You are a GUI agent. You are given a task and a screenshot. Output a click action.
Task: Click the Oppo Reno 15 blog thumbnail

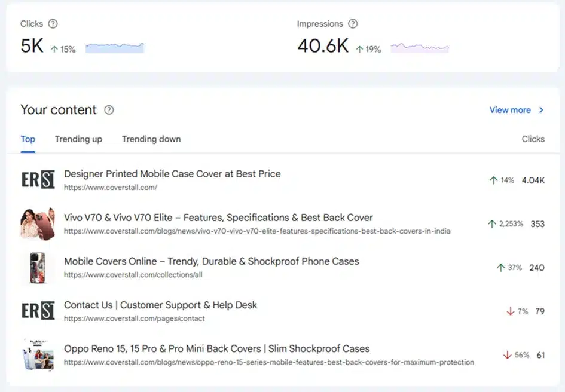(x=38, y=354)
